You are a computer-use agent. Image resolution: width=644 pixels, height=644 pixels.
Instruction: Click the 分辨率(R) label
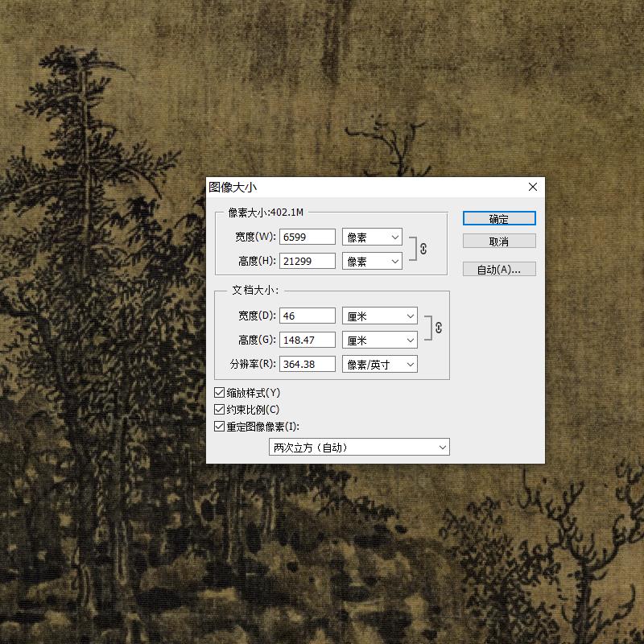click(253, 364)
